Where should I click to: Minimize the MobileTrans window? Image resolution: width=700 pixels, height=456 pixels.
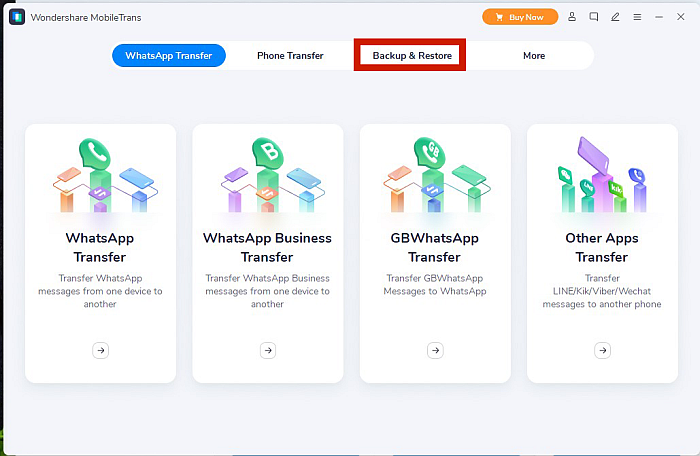659,17
